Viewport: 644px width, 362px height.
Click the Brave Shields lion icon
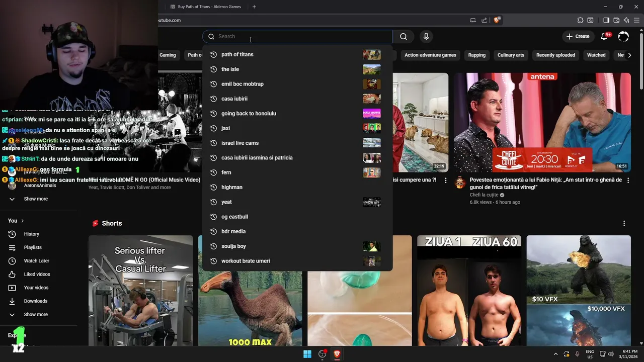click(497, 20)
